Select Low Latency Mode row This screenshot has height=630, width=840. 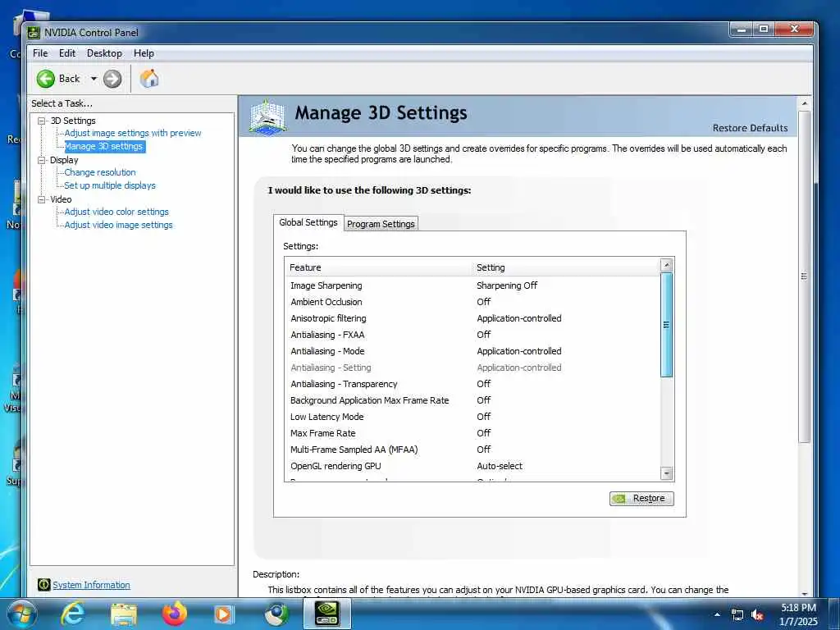[472, 417]
